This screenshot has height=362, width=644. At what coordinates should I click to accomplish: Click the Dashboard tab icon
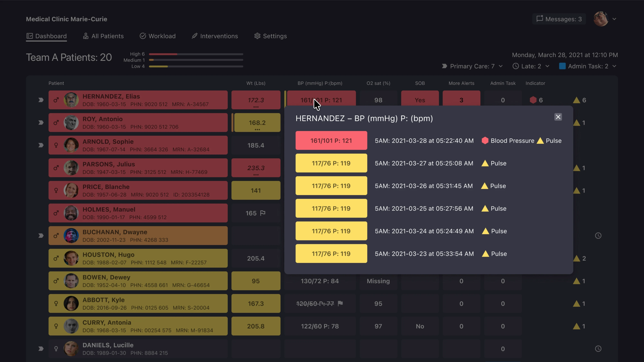pos(29,36)
